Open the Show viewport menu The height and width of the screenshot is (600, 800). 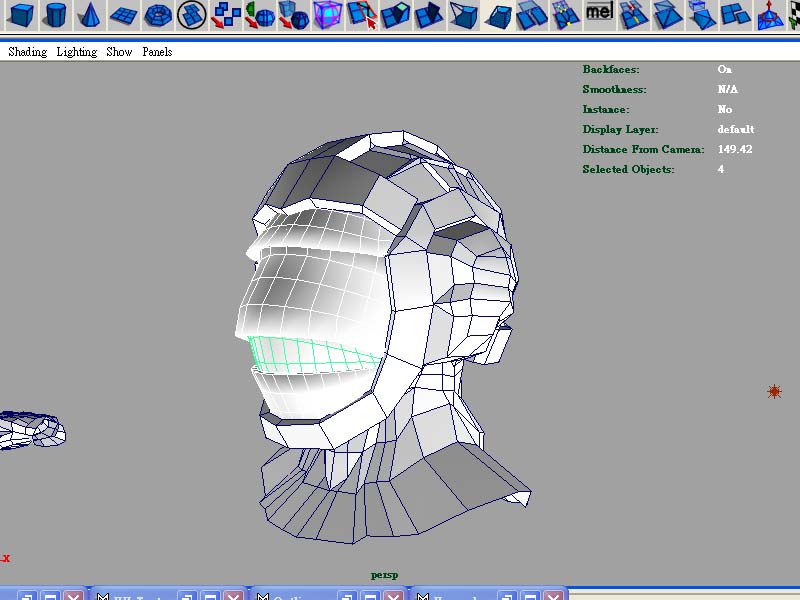[x=119, y=52]
